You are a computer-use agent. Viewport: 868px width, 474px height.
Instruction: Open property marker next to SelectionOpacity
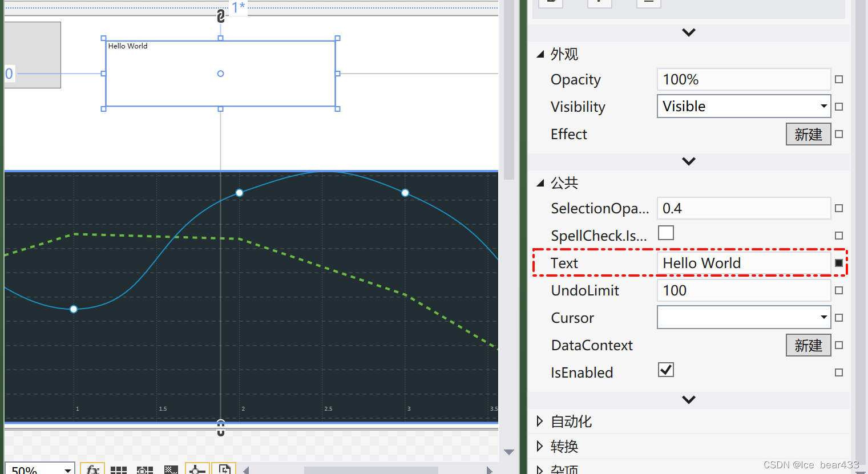(x=839, y=208)
